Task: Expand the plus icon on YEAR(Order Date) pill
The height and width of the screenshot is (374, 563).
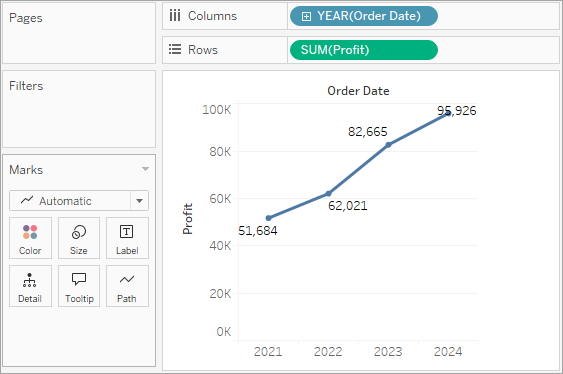Action: (306, 16)
